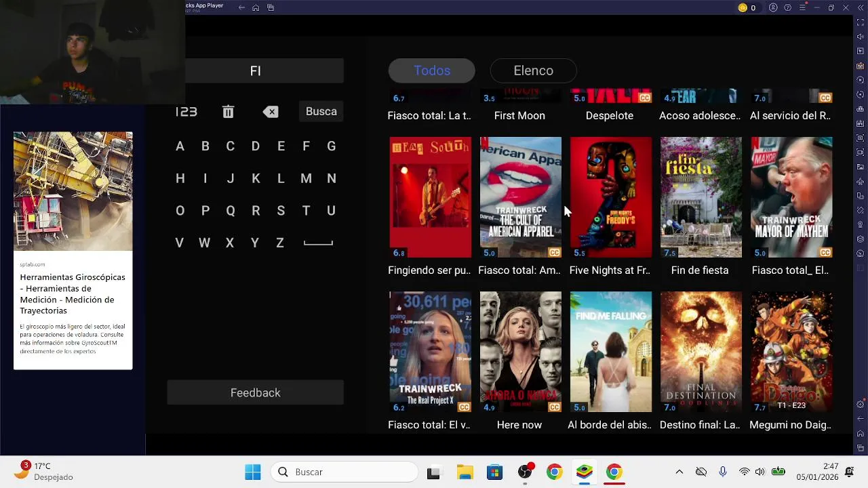Viewport: 868px width, 488px height.
Task: Open the BlueStacks icon in the taskbar
Action: 584,472
